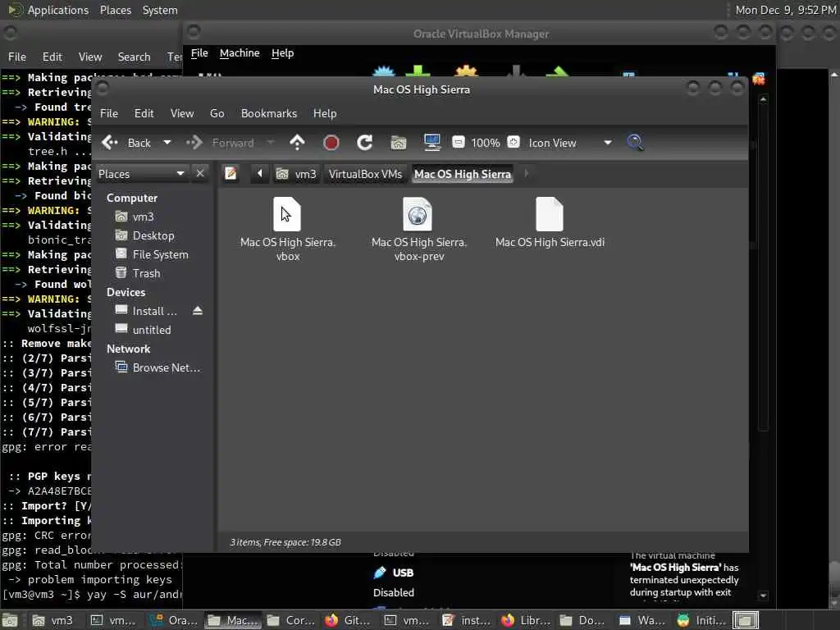Open the Install device in sidebar

click(x=154, y=311)
